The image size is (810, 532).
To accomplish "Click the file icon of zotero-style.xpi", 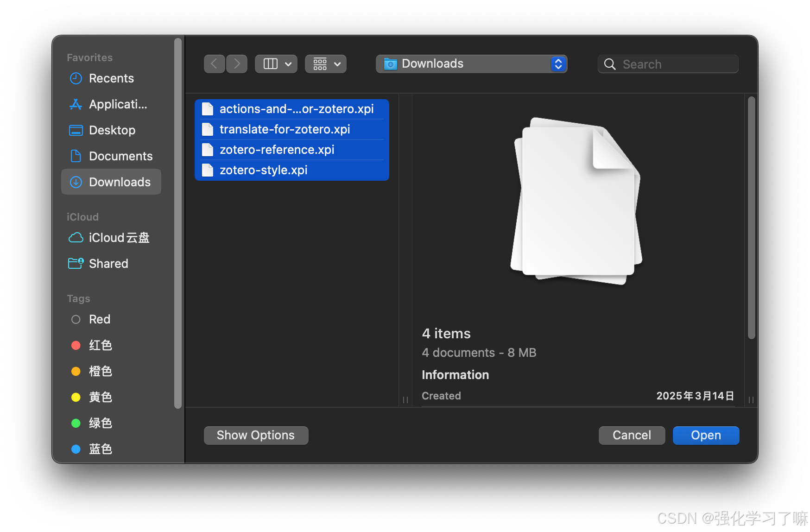I will [x=208, y=170].
